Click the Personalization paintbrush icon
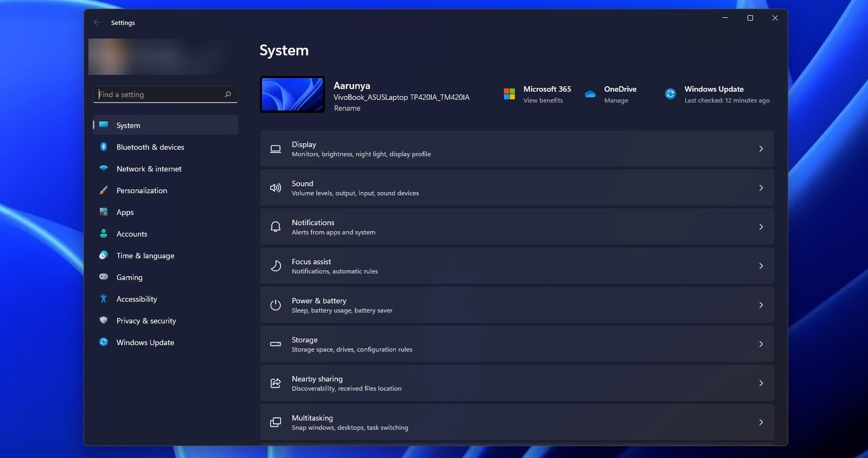 click(104, 190)
